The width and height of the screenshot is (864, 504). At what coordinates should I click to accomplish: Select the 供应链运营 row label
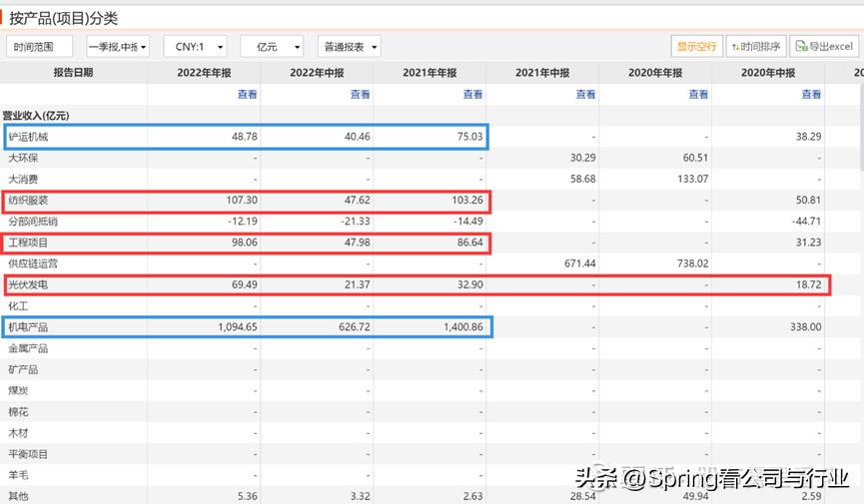click(x=33, y=263)
